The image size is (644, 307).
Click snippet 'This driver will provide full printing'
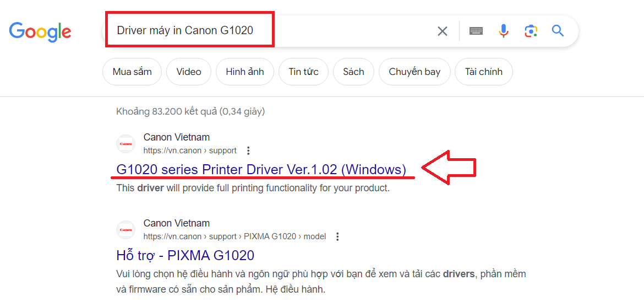(253, 188)
